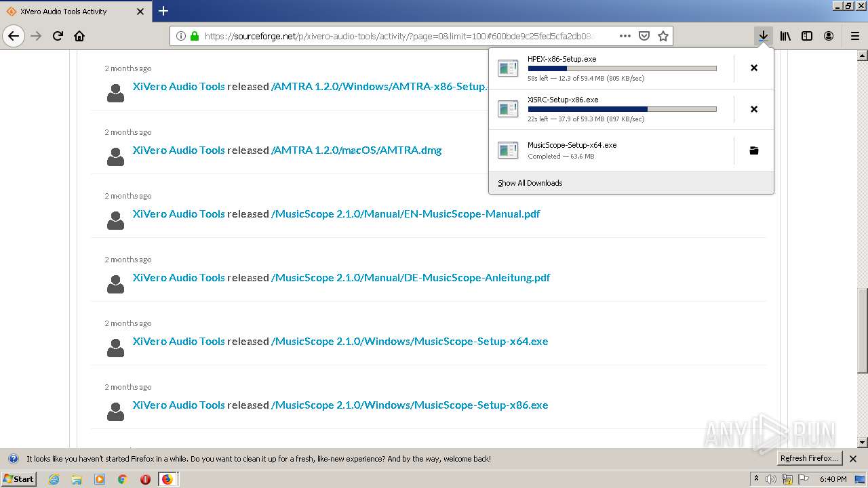The width and height of the screenshot is (868, 488).
Task: Launch Windows Media Player from taskbar
Action: [x=100, y=479]
